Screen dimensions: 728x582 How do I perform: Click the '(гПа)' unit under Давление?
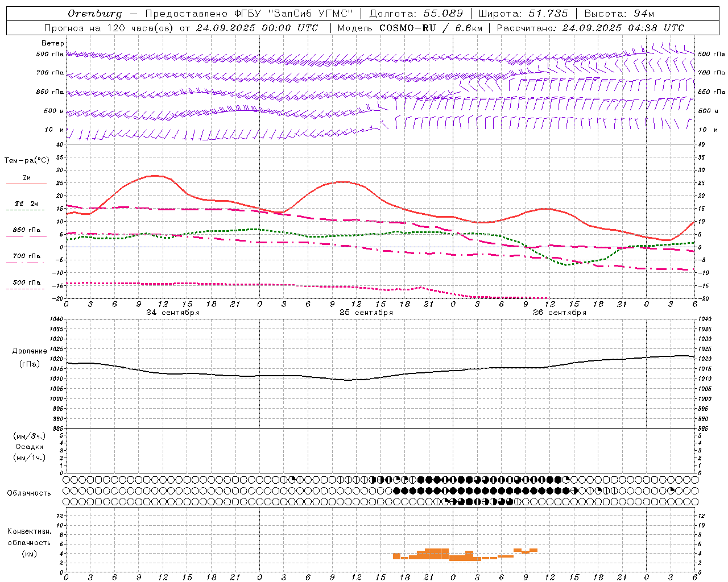point(30,364)
